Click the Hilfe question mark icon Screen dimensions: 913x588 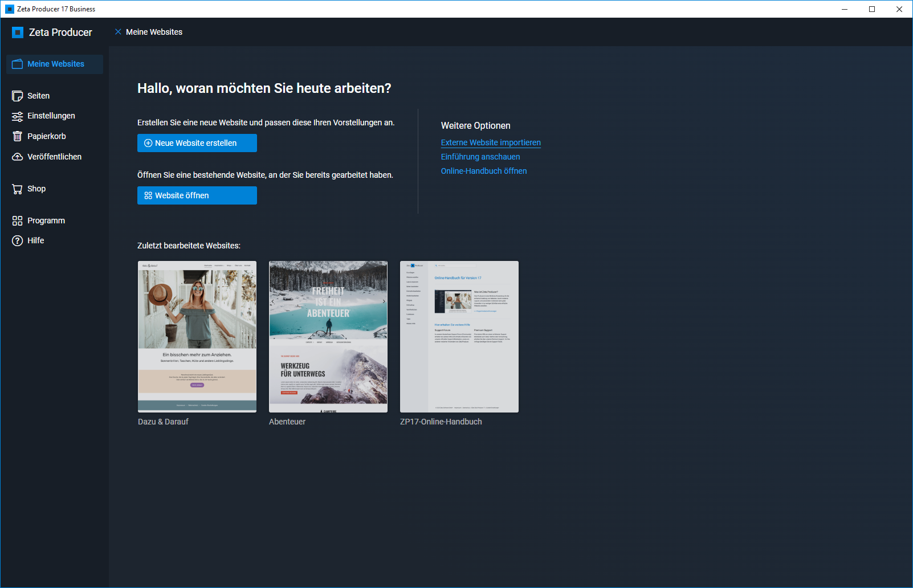(18, 240)
